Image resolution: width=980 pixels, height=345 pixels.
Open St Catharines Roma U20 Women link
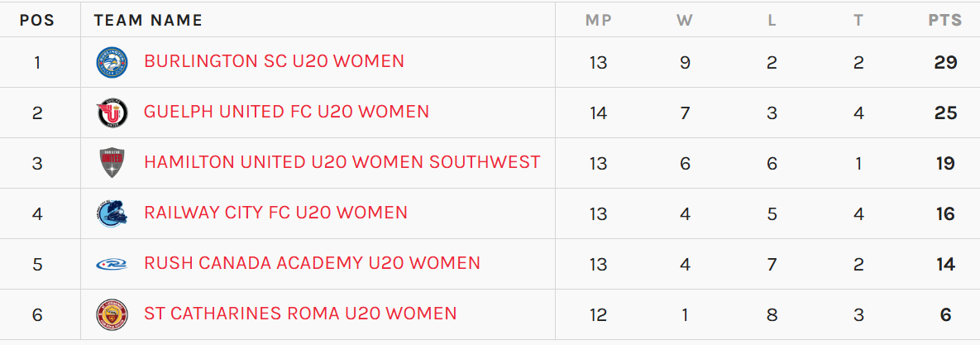point(300,313)
